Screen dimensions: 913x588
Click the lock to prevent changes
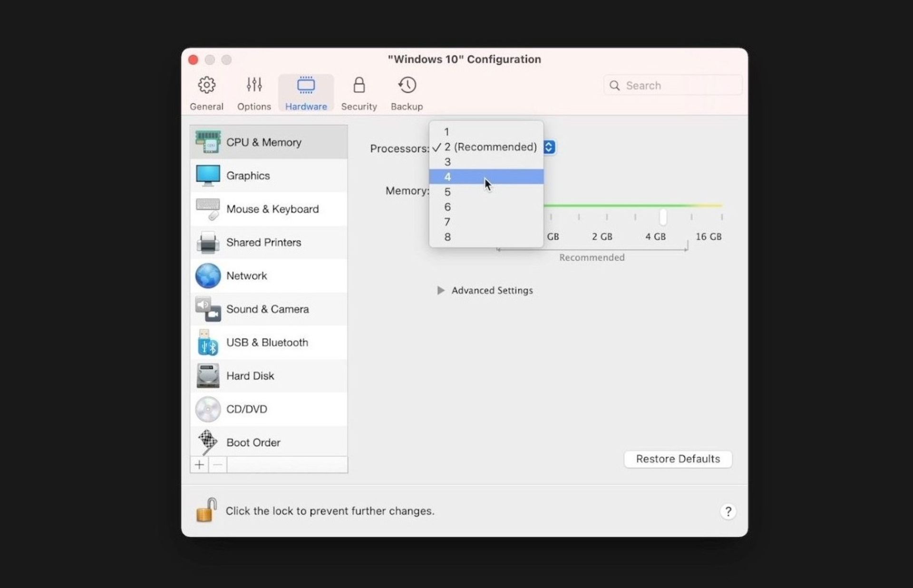click(x=206, y=510)
